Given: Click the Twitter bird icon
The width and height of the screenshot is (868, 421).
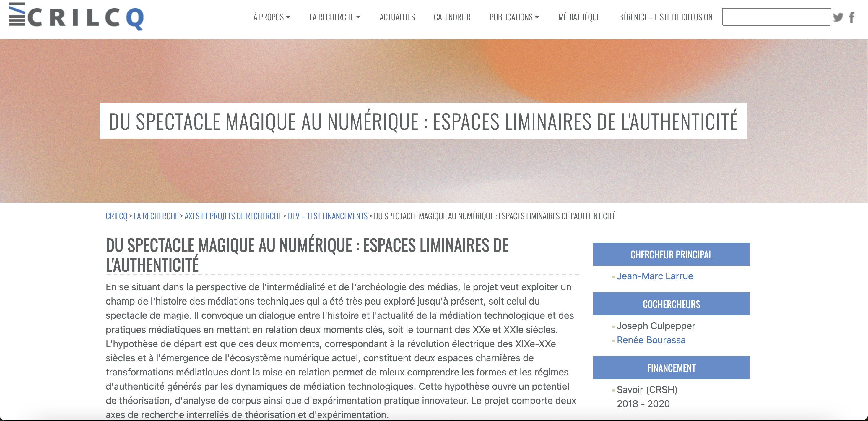Looking at the screenshot, I should [x=838, y=17].
